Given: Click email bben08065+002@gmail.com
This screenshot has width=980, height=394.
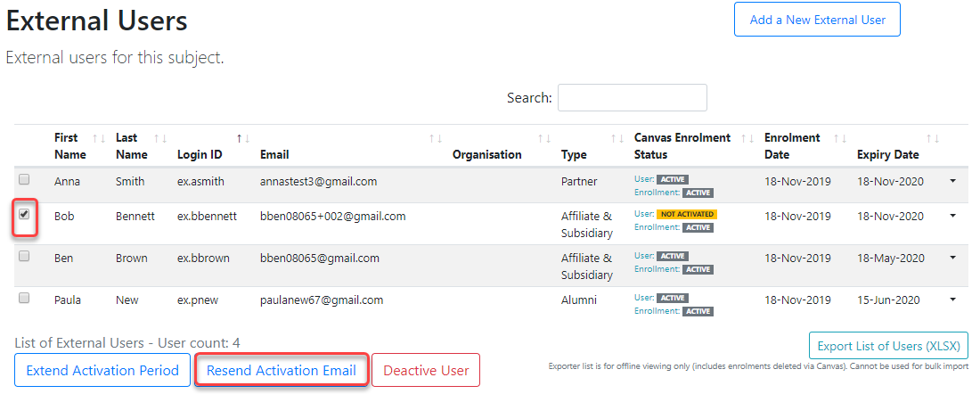Looking at the screenshot, I should [x=333, y=216].
